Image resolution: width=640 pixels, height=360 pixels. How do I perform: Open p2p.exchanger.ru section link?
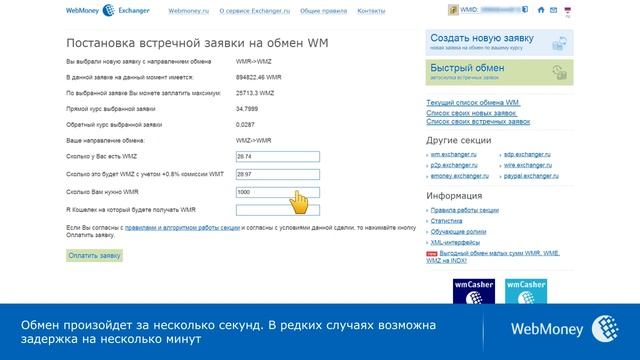coord(454,165)
